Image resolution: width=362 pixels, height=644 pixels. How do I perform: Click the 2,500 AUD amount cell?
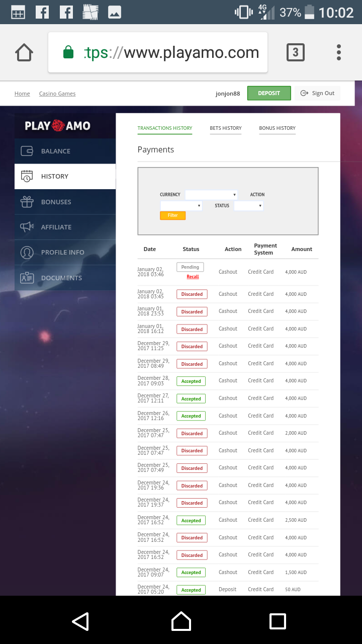pyautogui.click(x=296, y=520)
